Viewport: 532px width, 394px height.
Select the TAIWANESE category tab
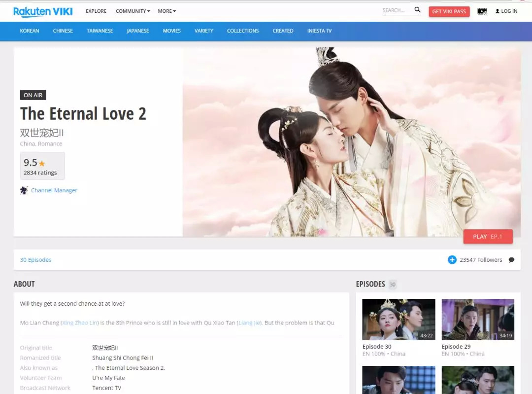click(x=100, y=31)
